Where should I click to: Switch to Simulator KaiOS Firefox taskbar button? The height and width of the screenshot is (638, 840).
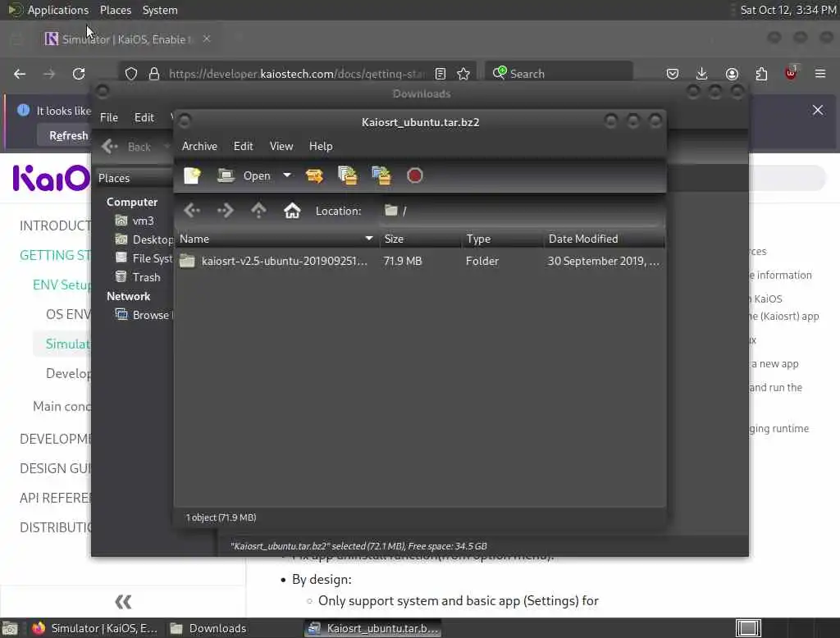click(x=94, y=628)
